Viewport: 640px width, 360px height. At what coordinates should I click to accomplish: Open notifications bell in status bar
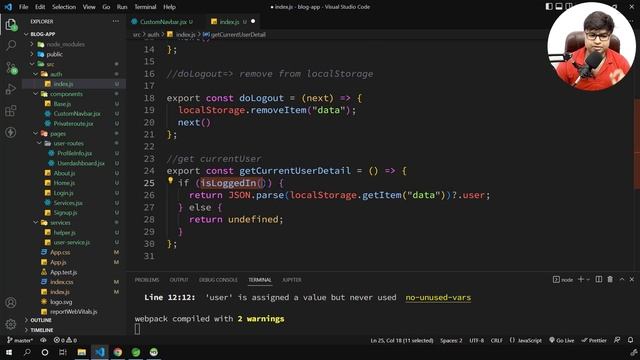coord(631,340)
